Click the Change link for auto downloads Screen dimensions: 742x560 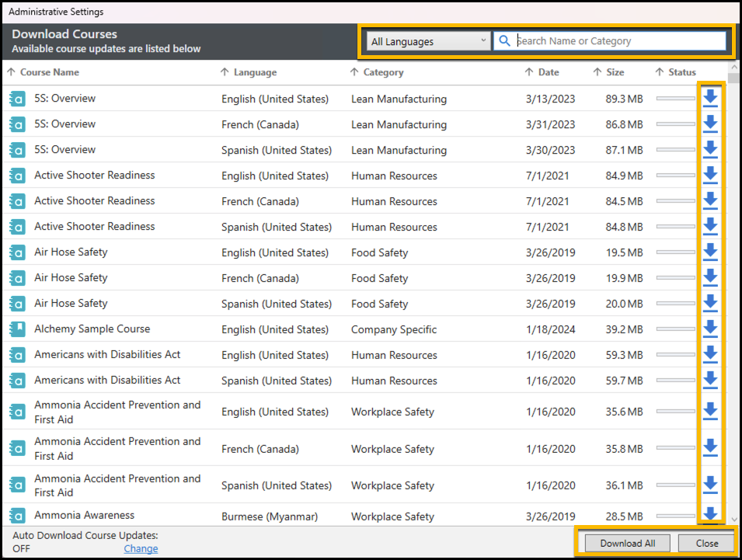pos(141,548)
